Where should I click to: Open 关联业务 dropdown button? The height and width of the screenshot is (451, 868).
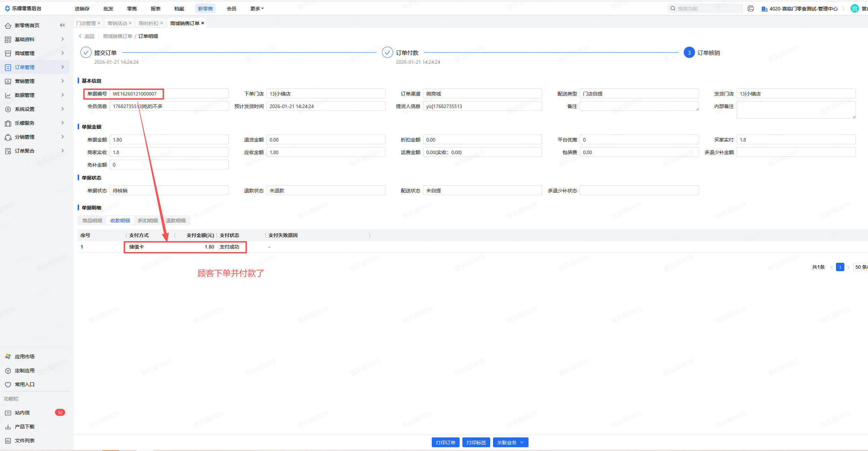click(510, 442)
